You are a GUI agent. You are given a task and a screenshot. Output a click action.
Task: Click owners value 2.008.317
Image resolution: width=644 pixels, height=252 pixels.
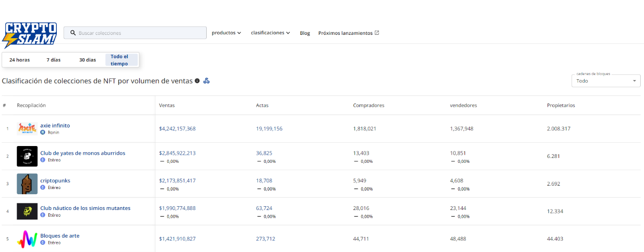click(559, 128)
